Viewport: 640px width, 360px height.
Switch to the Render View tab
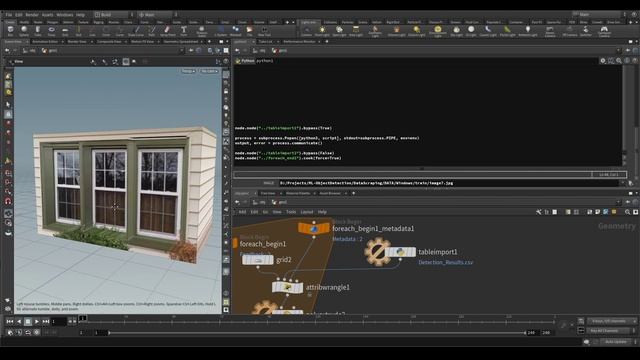(77, 42)
